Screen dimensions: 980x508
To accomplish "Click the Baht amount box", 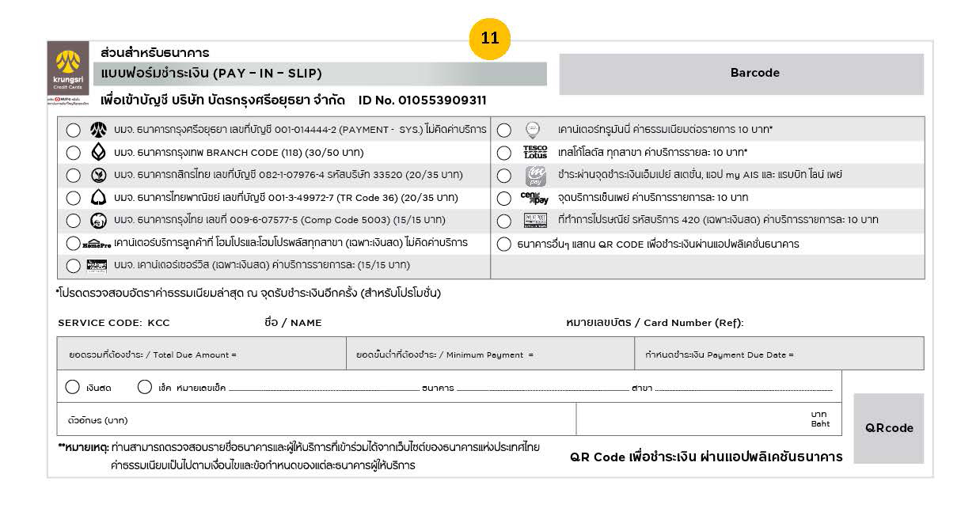I will click(x=708, y=419).
